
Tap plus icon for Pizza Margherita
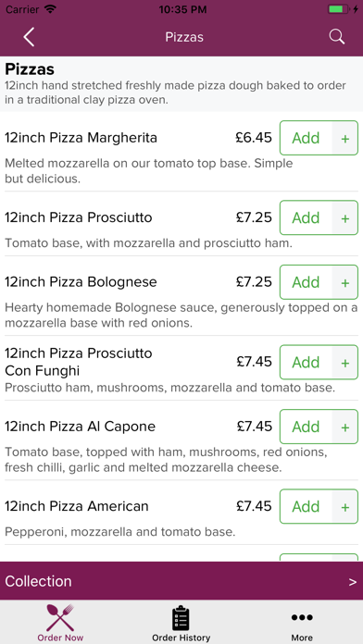click(x=345, y=139)
